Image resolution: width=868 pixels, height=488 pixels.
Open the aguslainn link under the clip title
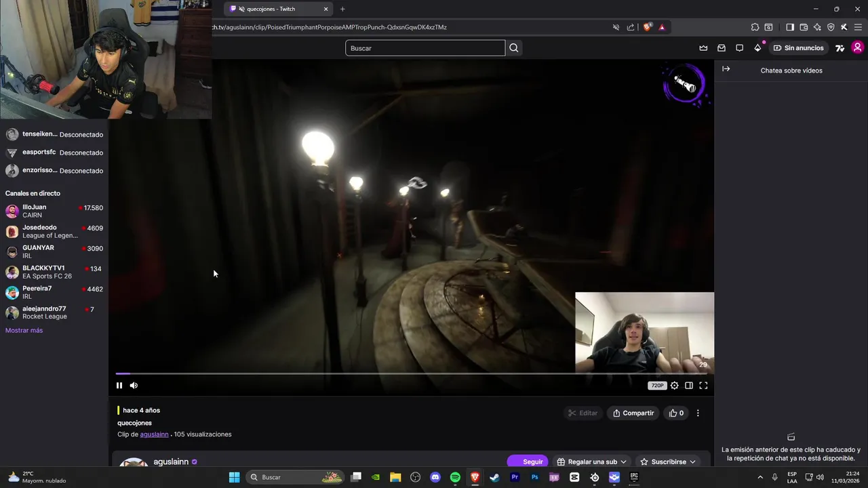[154, 434]
